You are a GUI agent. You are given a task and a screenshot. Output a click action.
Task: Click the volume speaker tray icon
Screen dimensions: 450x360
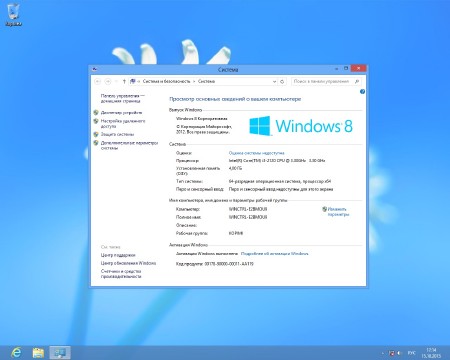click(x=399, y=353)
